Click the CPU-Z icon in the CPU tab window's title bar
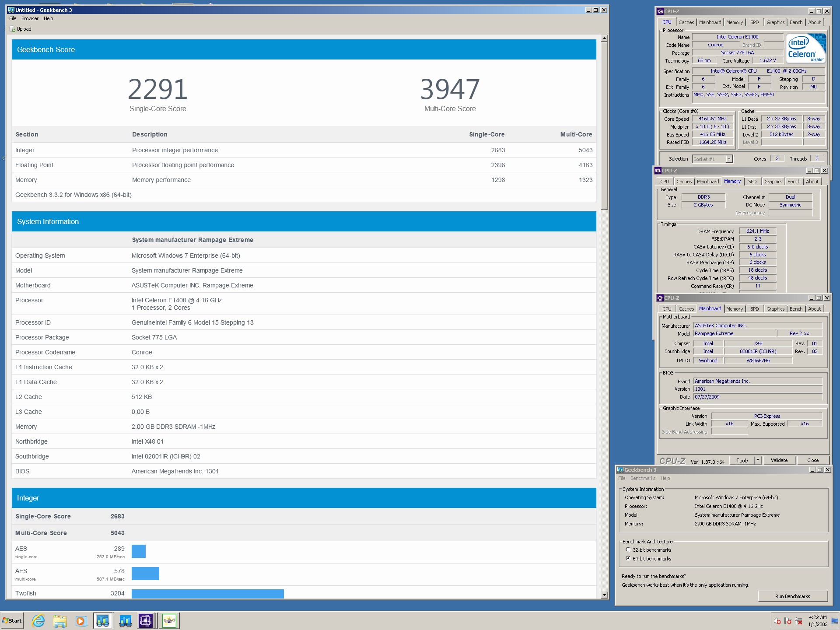Viewport: 840px width, 630px height. coord(660,11)
